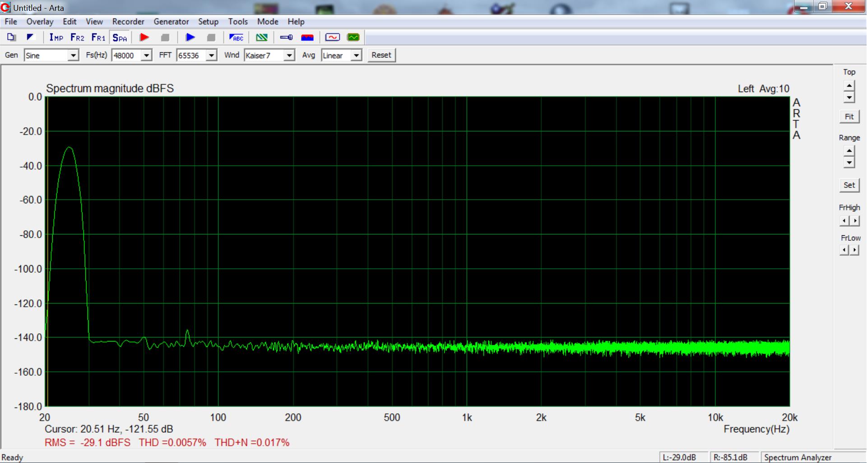Expand the FFT size dropdown

point(211,56)
